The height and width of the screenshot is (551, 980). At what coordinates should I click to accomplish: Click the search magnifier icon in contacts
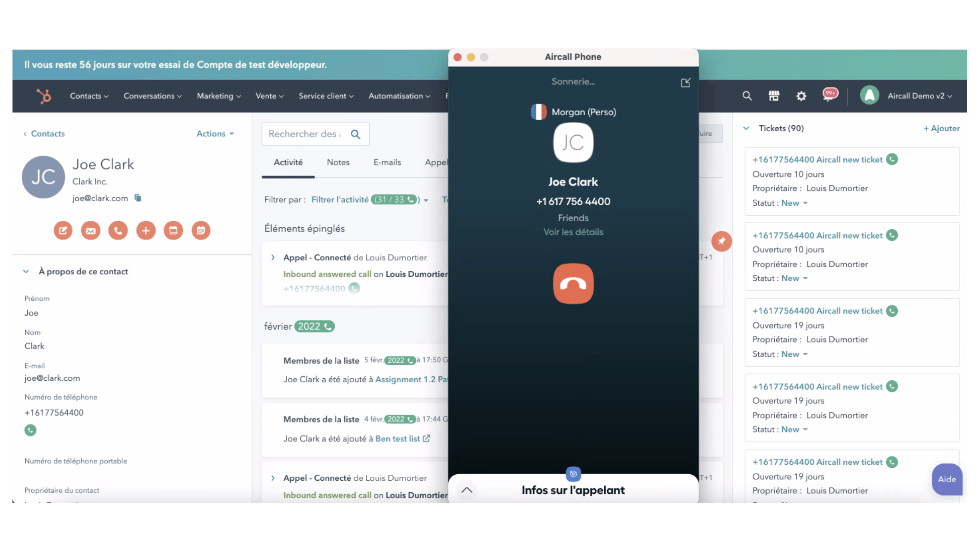click(356, 134)
